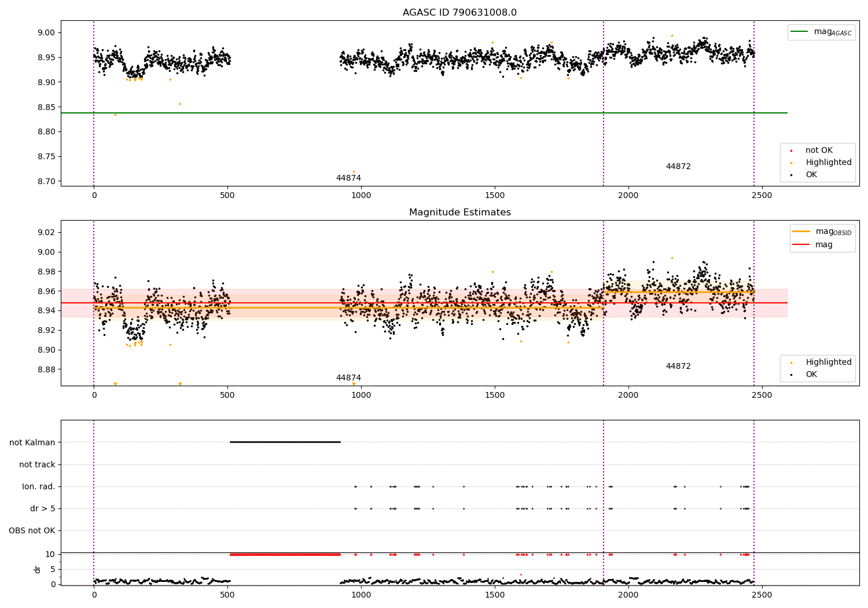Click the orange line sample beside mag OBSID
868x608 pixels.
click(x=801, y=232)
